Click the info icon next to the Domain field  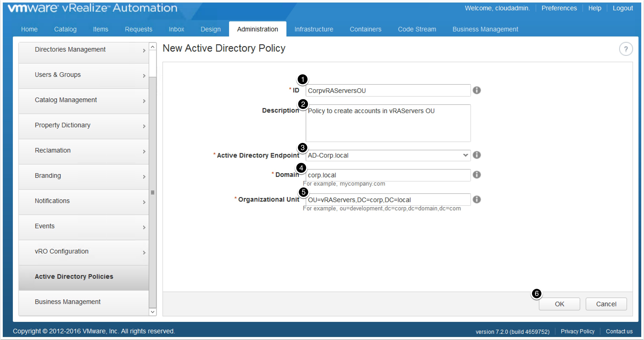pyautogui.click(x=477, y=175)
